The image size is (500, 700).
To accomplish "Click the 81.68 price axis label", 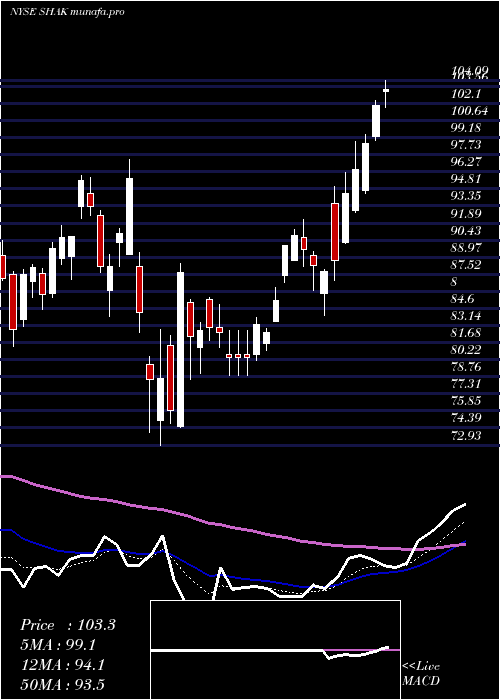I will [466, 333].
